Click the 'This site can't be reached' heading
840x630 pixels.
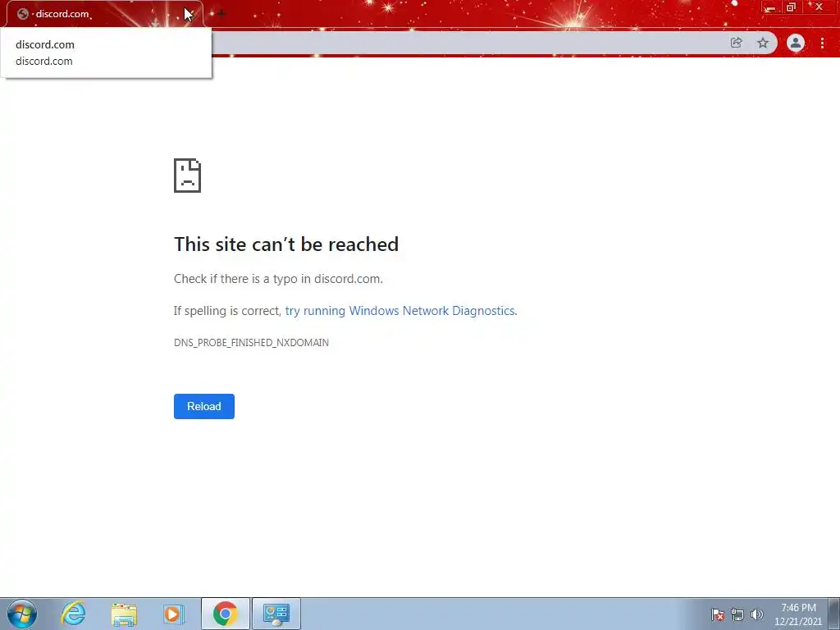[x=286, y=244]
